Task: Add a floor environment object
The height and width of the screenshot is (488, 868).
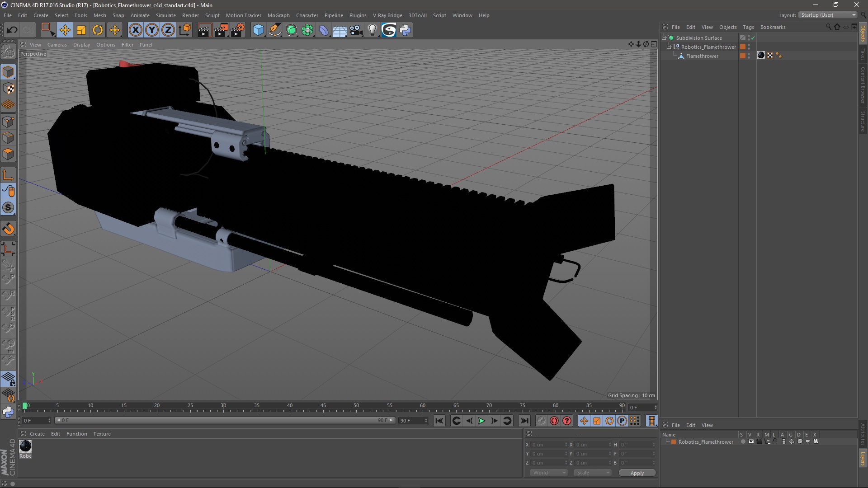Action: (x=340, y=30)
